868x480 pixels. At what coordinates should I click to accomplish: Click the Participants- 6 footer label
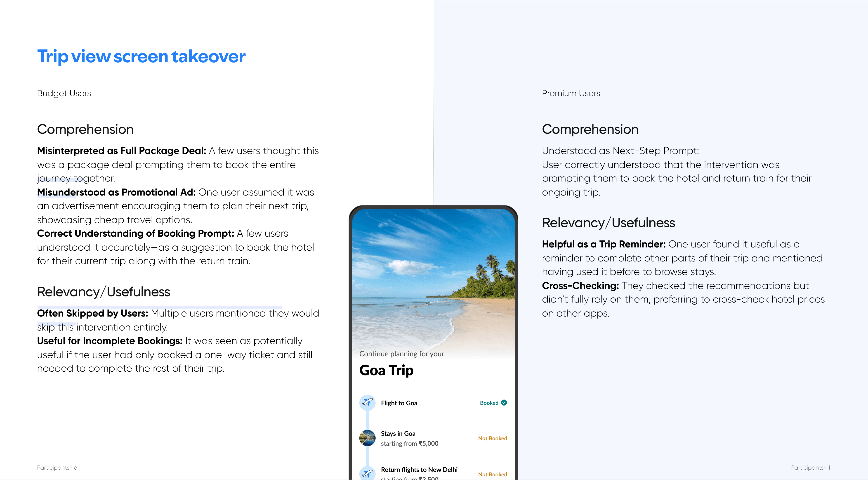[x=57, y=468]
